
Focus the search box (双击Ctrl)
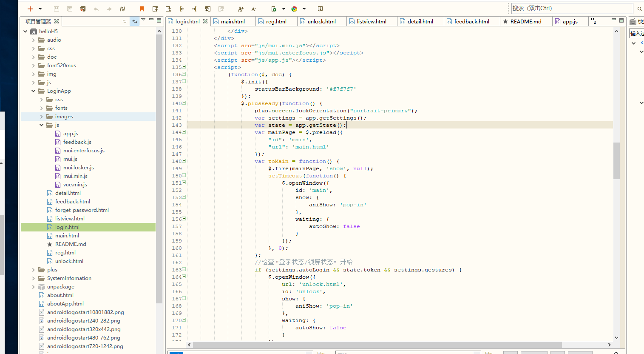pos(572,8)
